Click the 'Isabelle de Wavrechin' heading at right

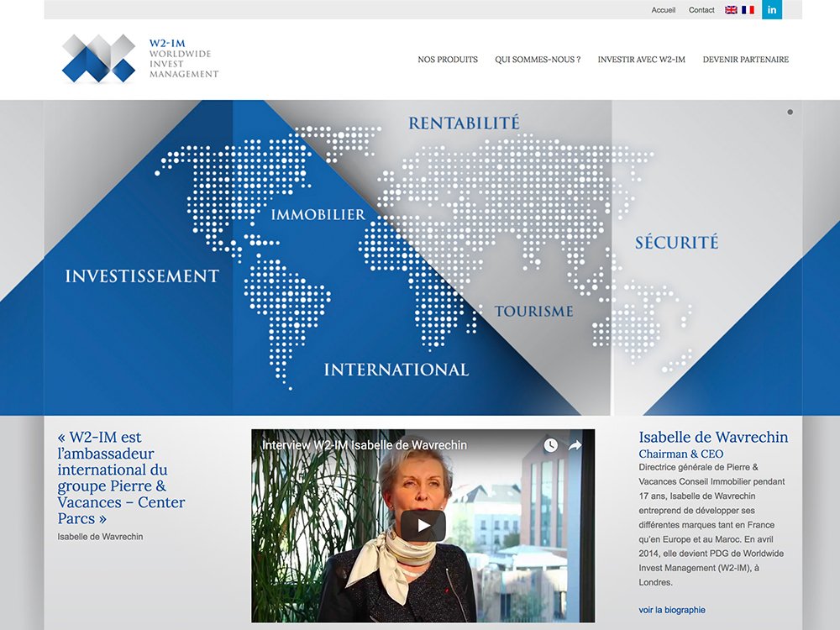coord(713,437)
